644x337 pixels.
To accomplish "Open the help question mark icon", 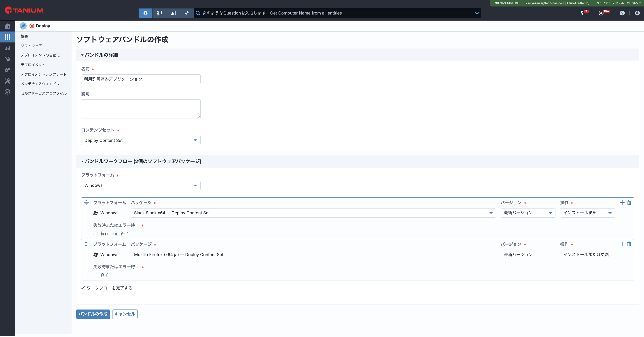I will tap(622, 13).
